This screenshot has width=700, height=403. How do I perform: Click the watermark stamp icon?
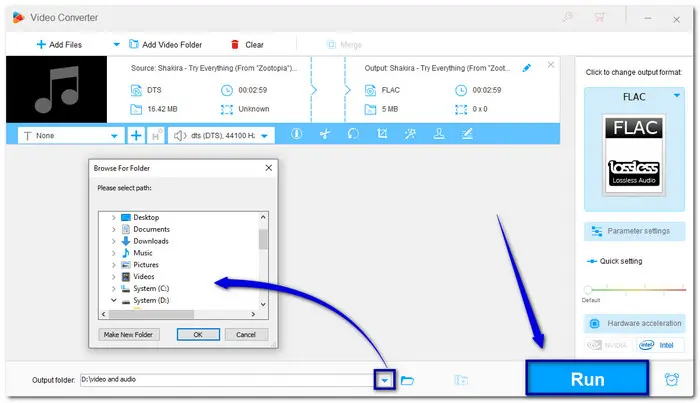coord(439,134)
